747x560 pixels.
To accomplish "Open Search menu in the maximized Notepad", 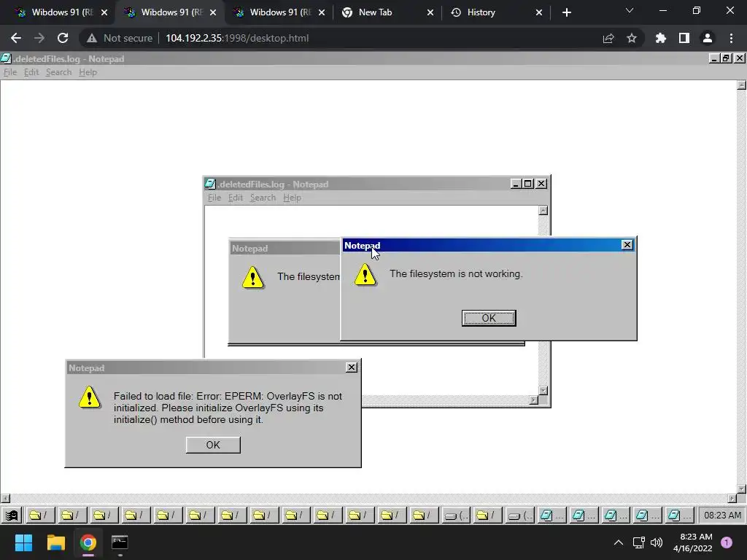I will pyautogui.click(x=58, y=72).
